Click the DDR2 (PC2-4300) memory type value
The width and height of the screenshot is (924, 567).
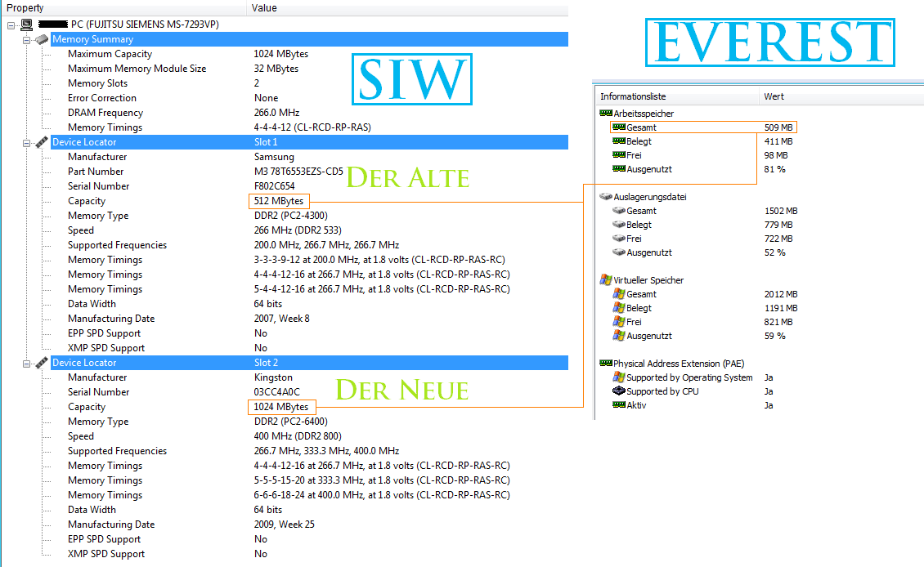point(290,216)
